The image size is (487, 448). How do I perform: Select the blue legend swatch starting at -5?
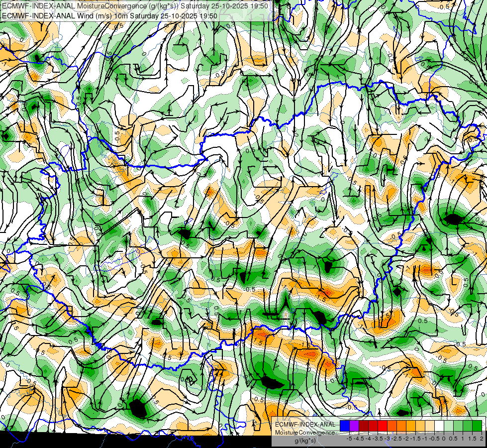(x=345, y=426)
